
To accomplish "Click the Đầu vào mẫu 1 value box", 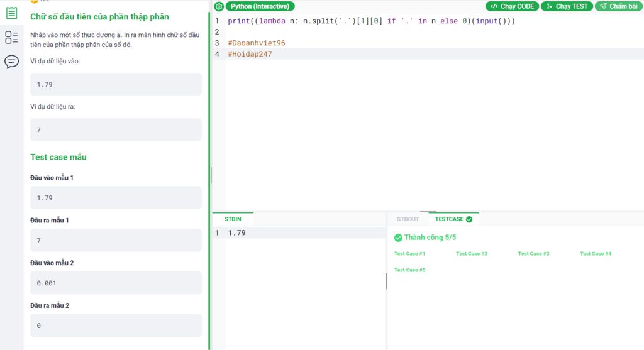I will tap(116, 198).
